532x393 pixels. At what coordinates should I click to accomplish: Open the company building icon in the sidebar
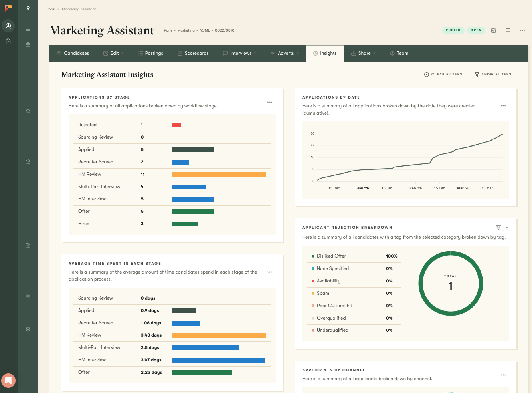coord(28,245)
